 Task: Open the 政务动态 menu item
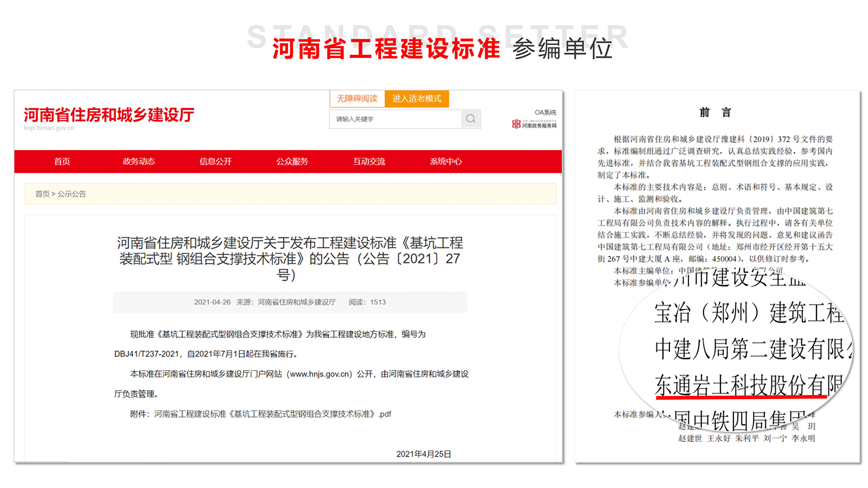139,161
